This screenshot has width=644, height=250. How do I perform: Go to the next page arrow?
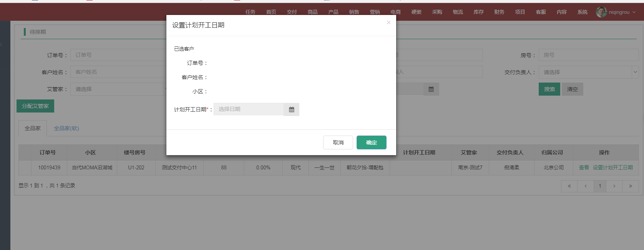pos(614,186)
